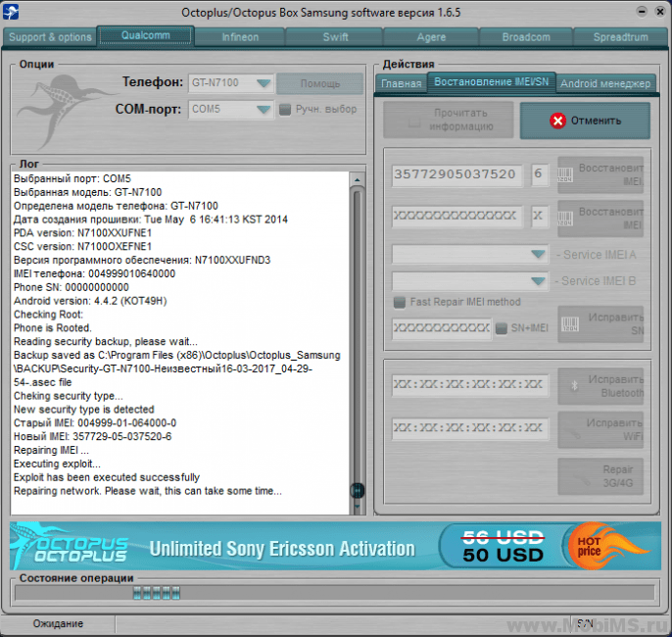Expand the Service IMEI A dropdown

tap(470, 255)
